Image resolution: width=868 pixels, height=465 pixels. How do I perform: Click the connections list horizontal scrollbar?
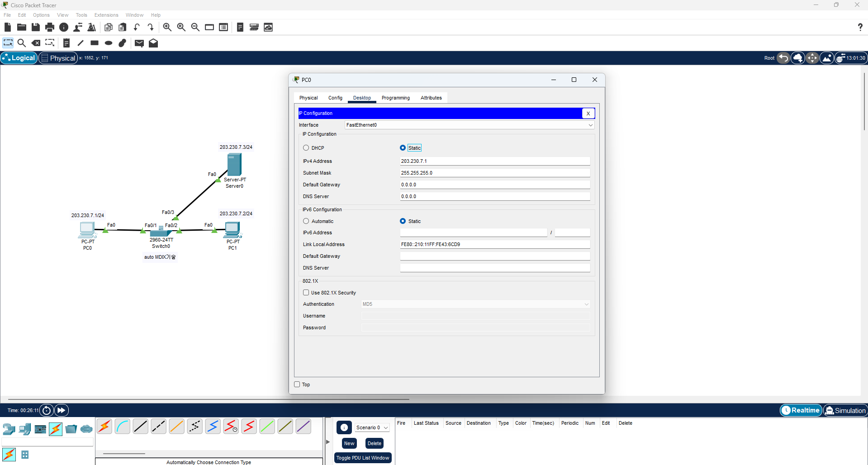tap(124, 453)
